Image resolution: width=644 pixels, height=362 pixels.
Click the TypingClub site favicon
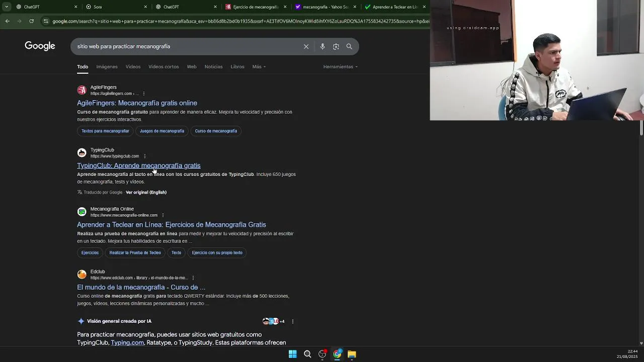tap(82, 153)
